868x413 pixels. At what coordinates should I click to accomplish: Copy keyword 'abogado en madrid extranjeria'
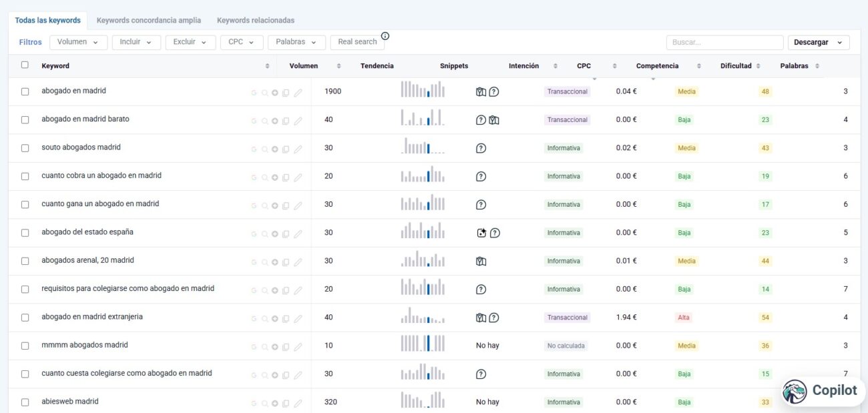tap(286, 319)
